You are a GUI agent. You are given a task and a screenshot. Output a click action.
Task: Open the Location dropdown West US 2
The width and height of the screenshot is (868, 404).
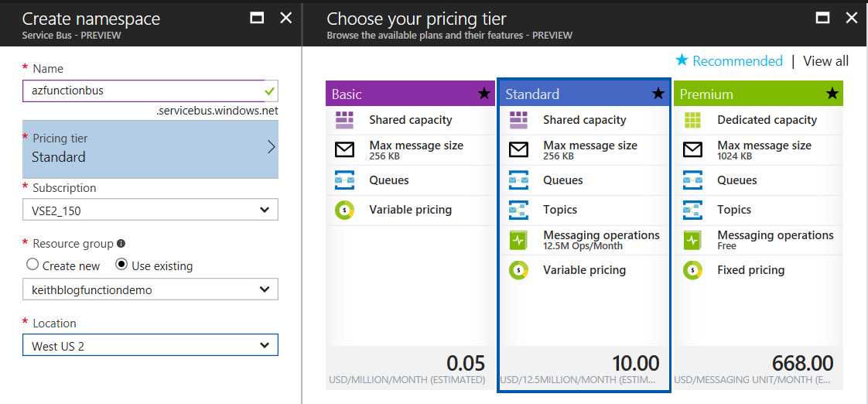click(150, 346)
